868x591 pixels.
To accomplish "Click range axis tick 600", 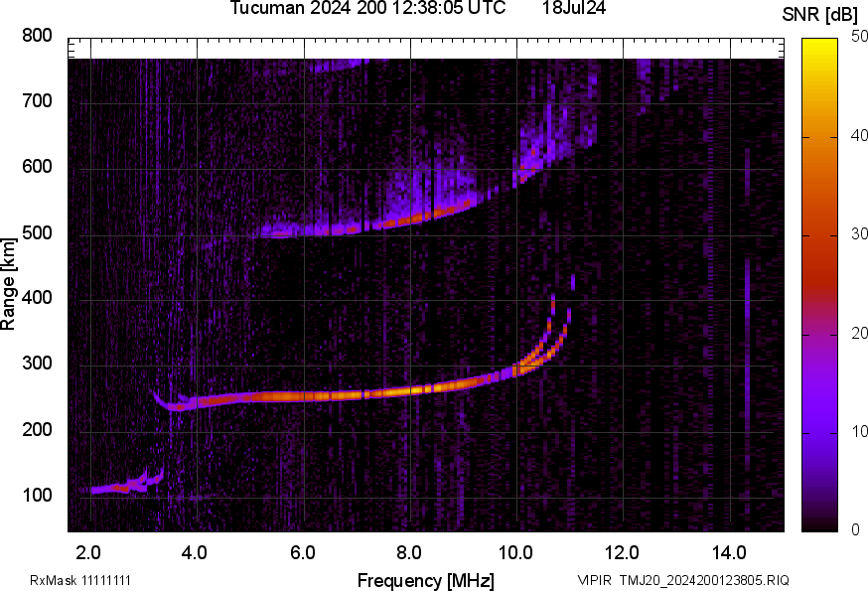I will [x=37, y=167].
